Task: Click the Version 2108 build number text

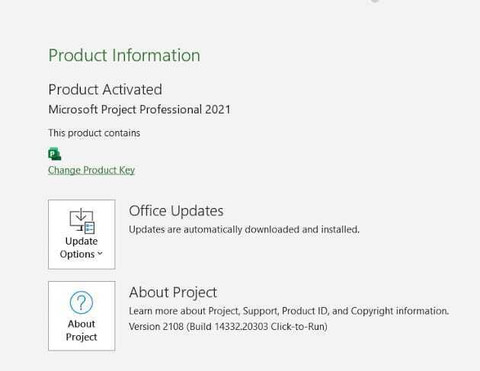Action: pos(228,326)
